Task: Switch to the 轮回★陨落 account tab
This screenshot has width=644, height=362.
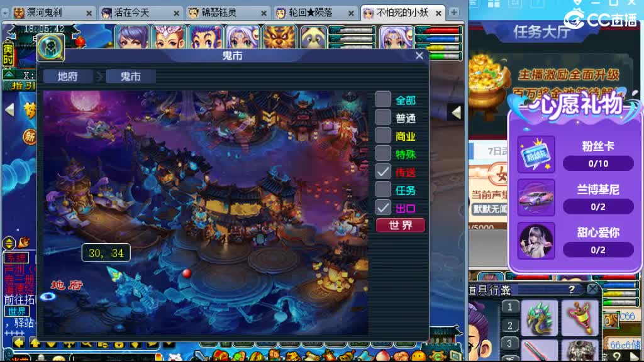Action: (x=315, y=13)
